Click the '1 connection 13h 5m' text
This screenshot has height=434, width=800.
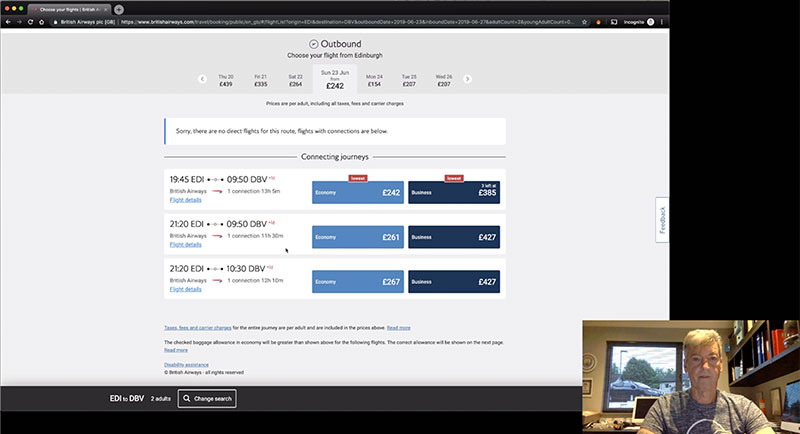254,191
